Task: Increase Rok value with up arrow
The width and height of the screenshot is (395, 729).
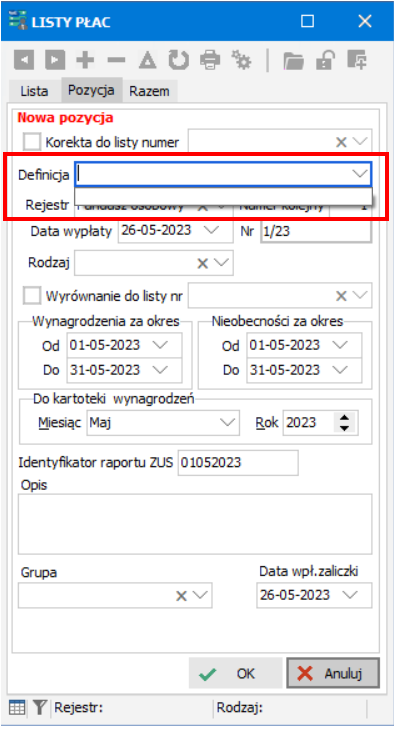Action: (344, 417)
